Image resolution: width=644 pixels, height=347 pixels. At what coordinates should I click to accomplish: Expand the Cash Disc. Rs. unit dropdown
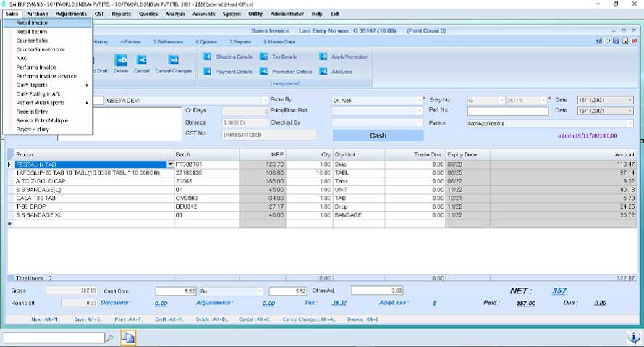pos(260,291)
